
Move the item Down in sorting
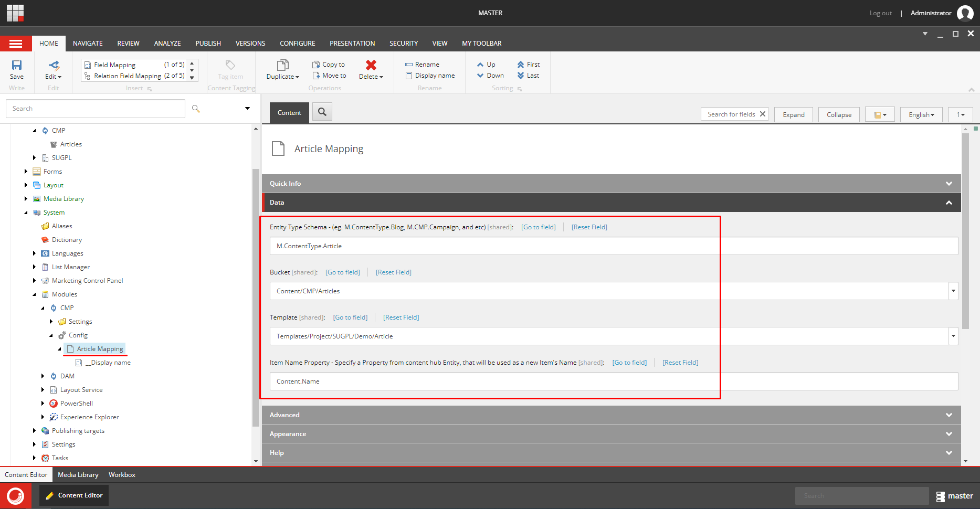[x=490, y=76]
